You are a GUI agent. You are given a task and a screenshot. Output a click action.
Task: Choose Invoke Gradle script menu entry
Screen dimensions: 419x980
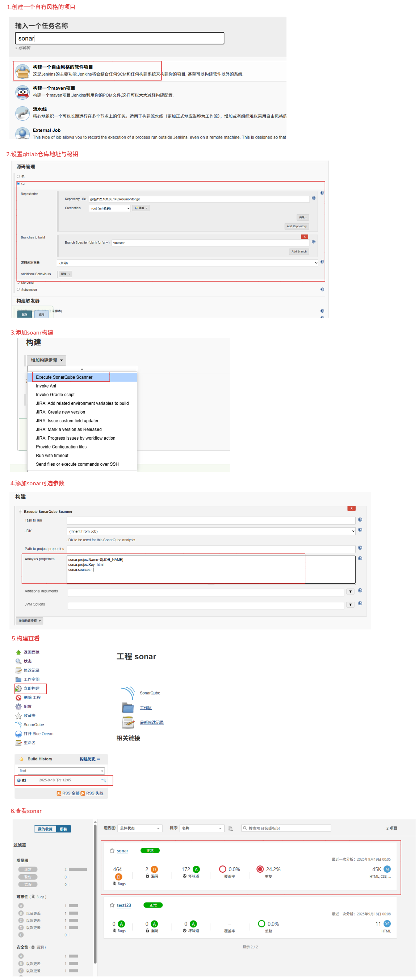[x=55, y=395]
